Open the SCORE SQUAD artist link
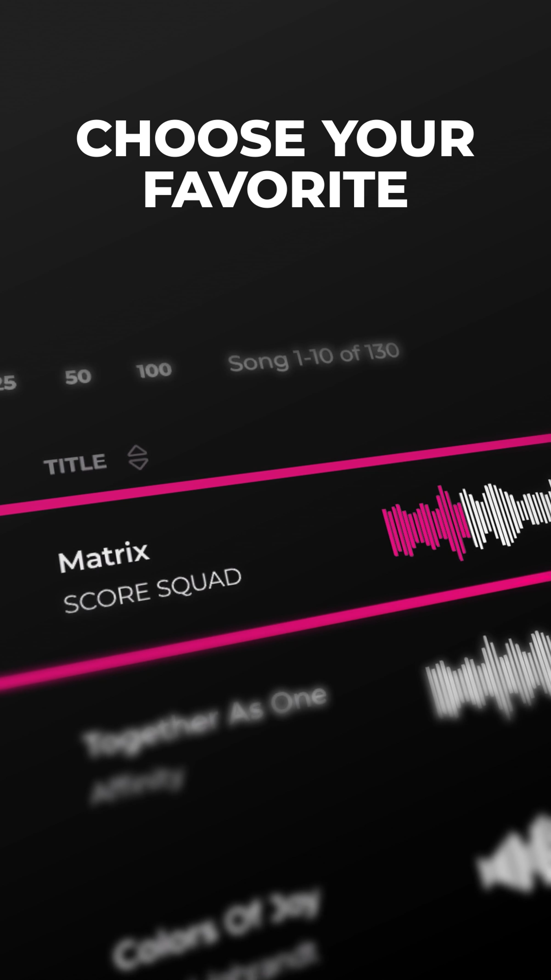This screenshot has width=551, height=980. [152, 590]
